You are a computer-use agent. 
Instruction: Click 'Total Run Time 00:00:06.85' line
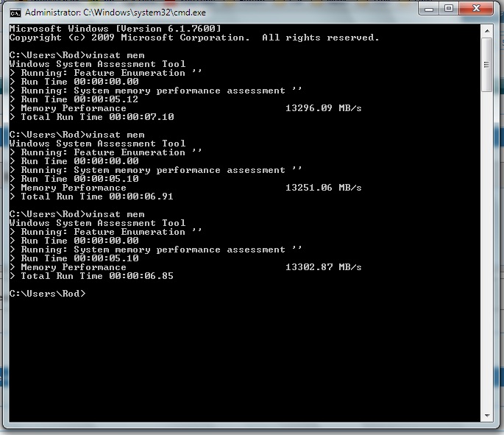[x=92, y=275]
